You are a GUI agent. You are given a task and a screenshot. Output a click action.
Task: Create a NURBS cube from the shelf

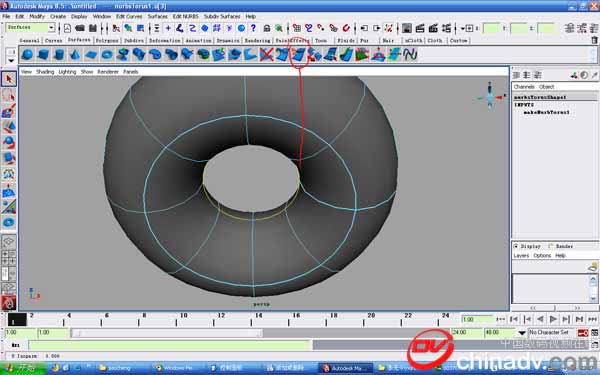(43, 55)
